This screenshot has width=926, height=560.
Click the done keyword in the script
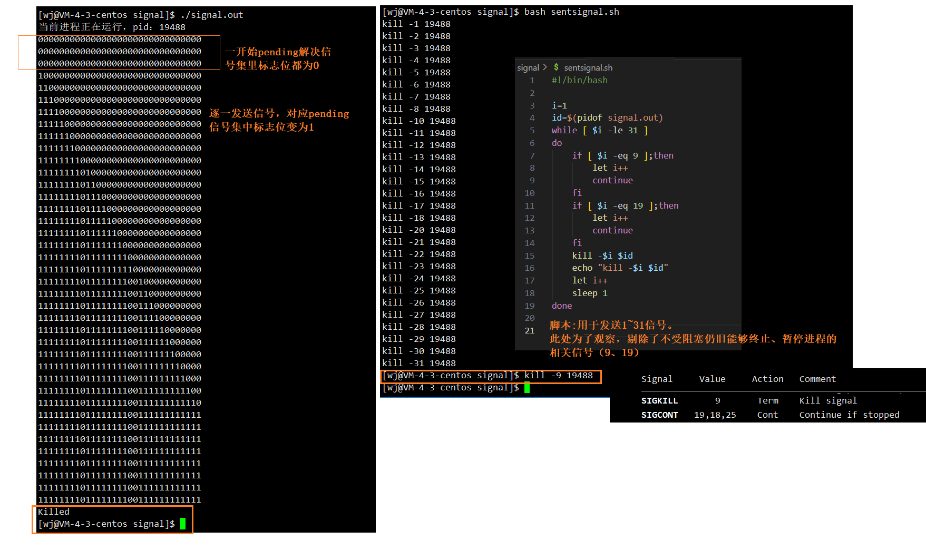coord(562,306)
